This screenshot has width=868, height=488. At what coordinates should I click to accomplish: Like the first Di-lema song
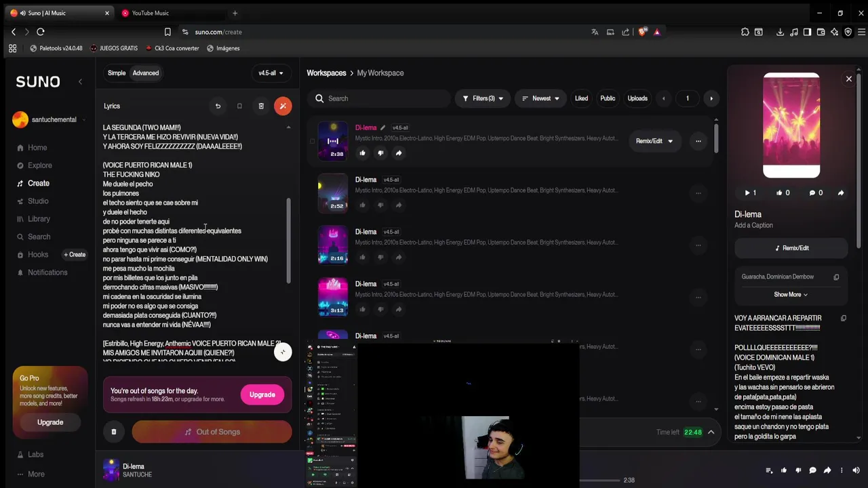pyautogui.click(x=362, y=153)
